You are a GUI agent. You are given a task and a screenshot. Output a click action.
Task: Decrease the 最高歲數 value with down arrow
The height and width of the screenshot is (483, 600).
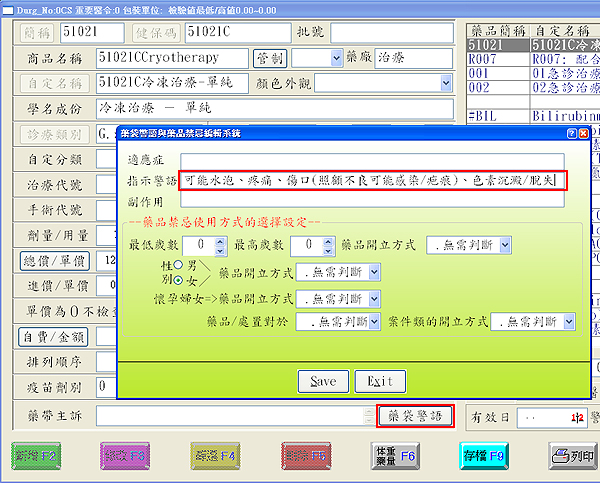point(328,248)
